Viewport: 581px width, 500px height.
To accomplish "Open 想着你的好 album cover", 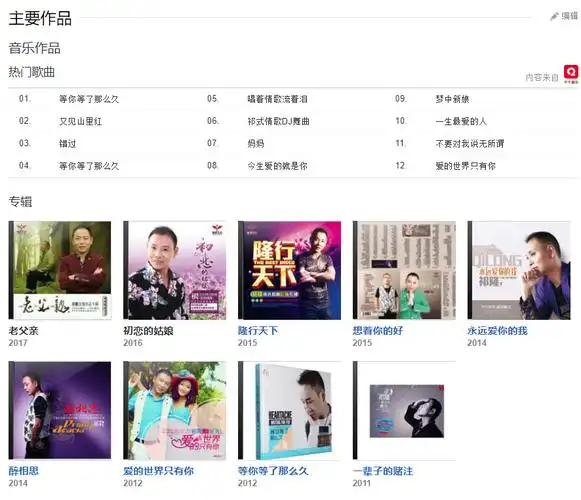I will [404, 270].
